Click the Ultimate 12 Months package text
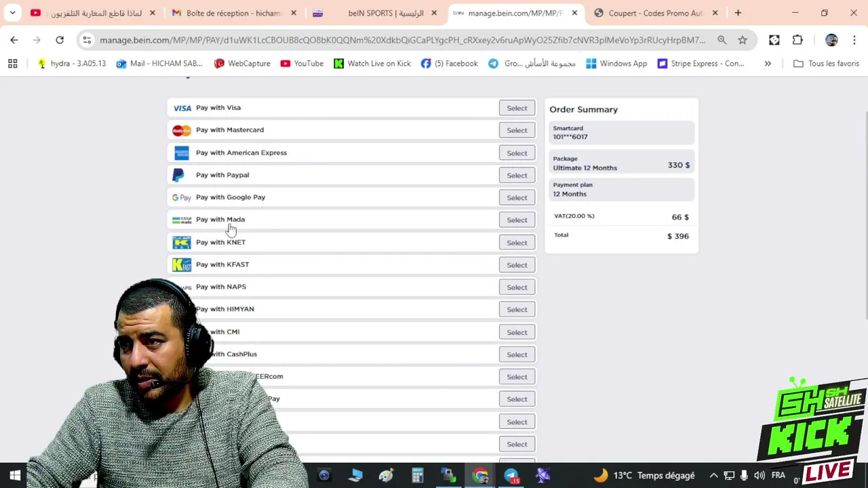 585,167
